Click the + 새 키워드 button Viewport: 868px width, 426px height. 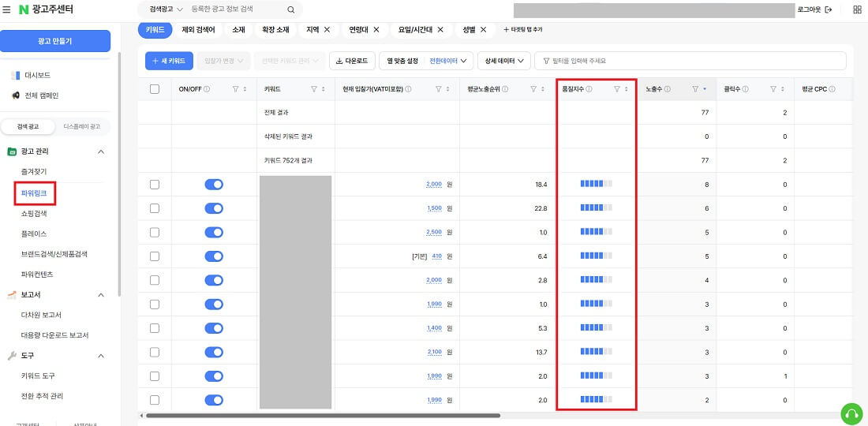tap(169, 61)
